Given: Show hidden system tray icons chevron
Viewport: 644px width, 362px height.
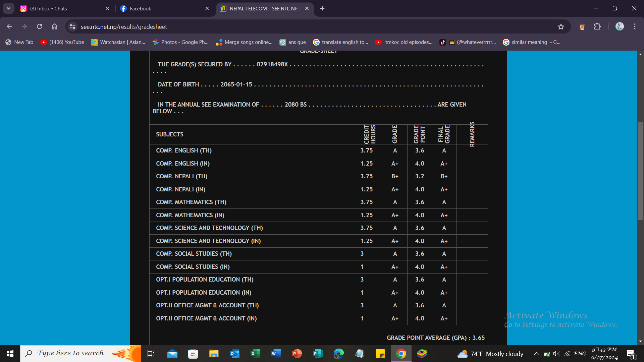Looking at the screenshot, I should coord(536,354).
